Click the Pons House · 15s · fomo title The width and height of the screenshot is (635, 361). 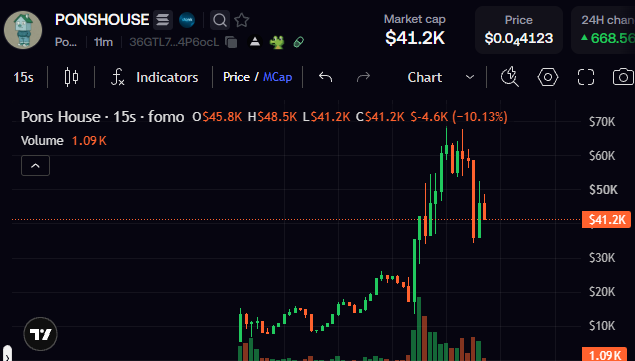pyautogui.click(x=102, y=117)
